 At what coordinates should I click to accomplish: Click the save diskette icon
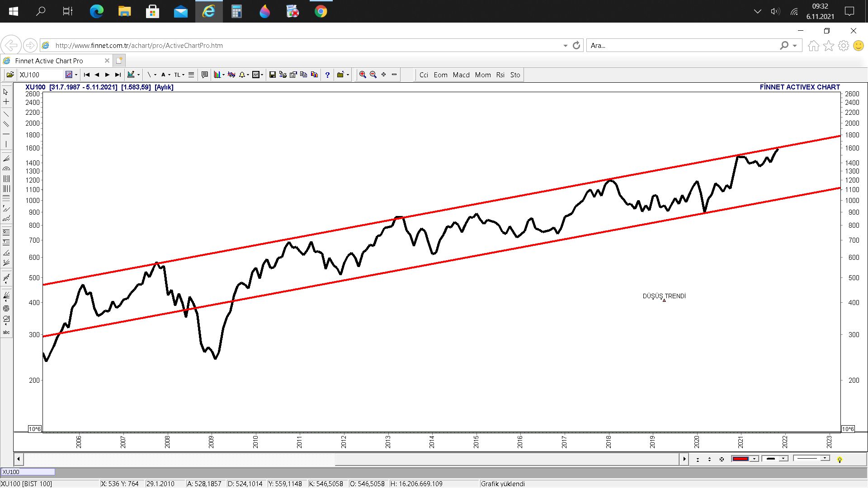click(x=272, y=75)
